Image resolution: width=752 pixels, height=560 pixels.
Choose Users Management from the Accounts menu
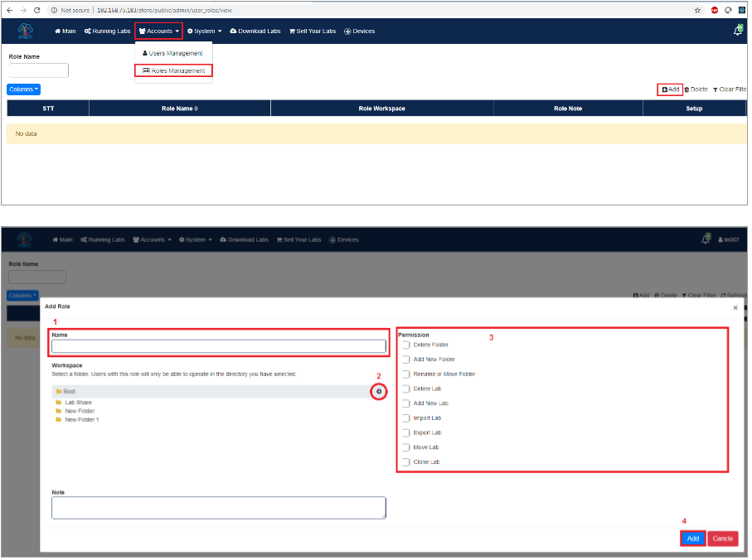pos(172,53)
